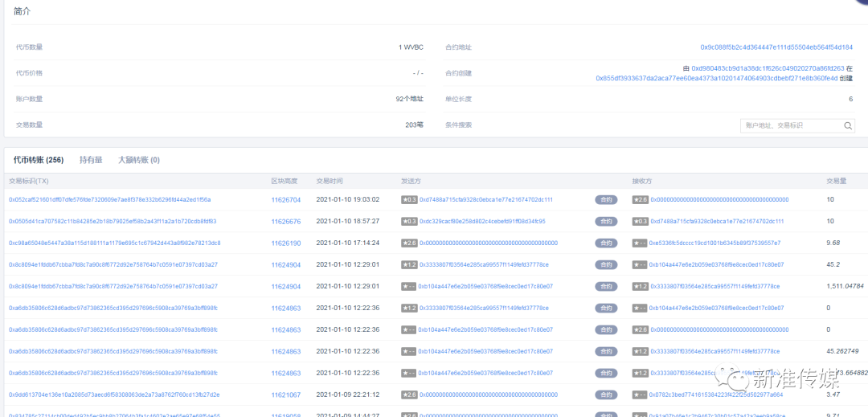The height and width of the screenshot is (417, 868).
Task: Open transaction 0xc98a65048e5447a38a115d188111a1179e...
Action: point(115,243)
